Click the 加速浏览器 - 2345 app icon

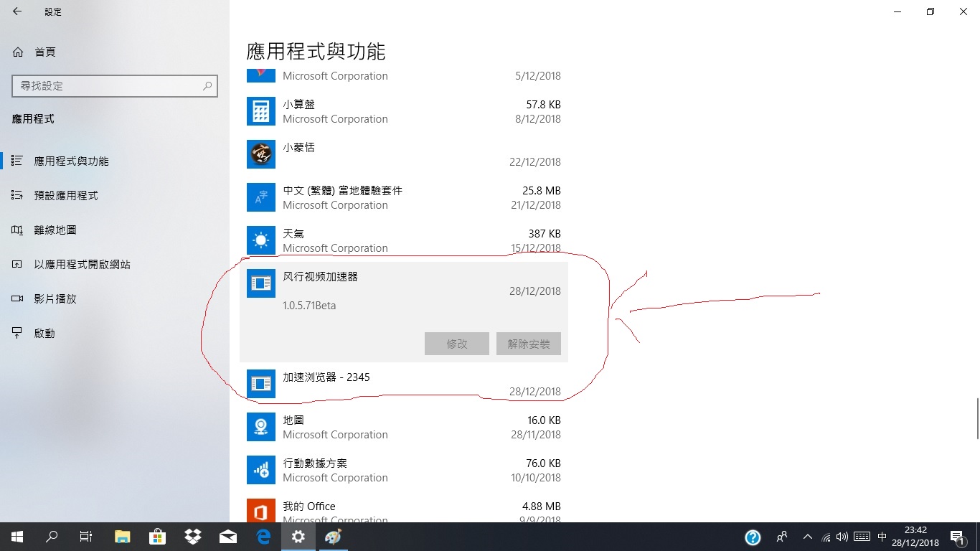pos(260,384)
